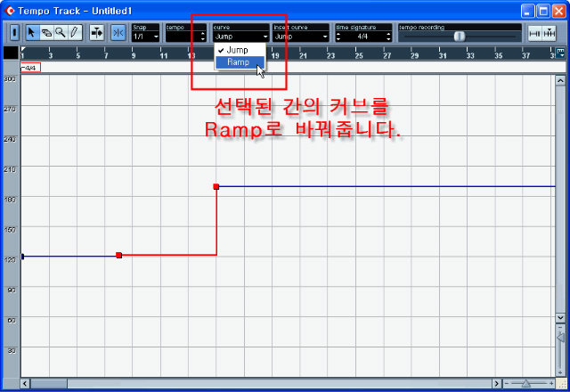Toggle the Autoscroll button
The height and width of the screenshot is (392, 570).
(x=97, y=33)
